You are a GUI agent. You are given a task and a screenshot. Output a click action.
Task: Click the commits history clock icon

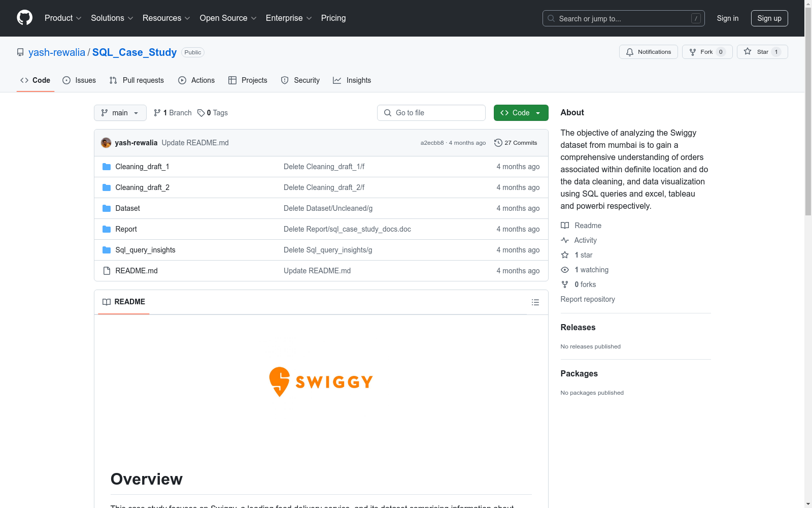(498, 143)
